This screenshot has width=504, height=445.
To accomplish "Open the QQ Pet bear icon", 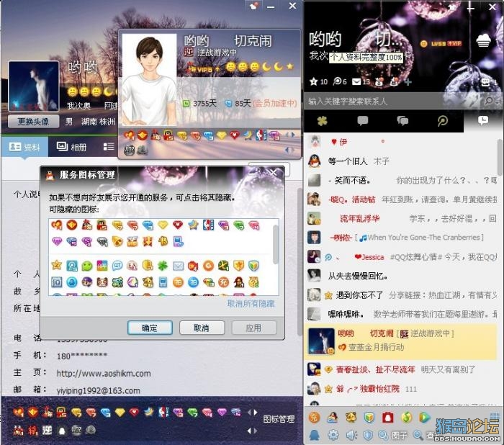I will [351, 418].
